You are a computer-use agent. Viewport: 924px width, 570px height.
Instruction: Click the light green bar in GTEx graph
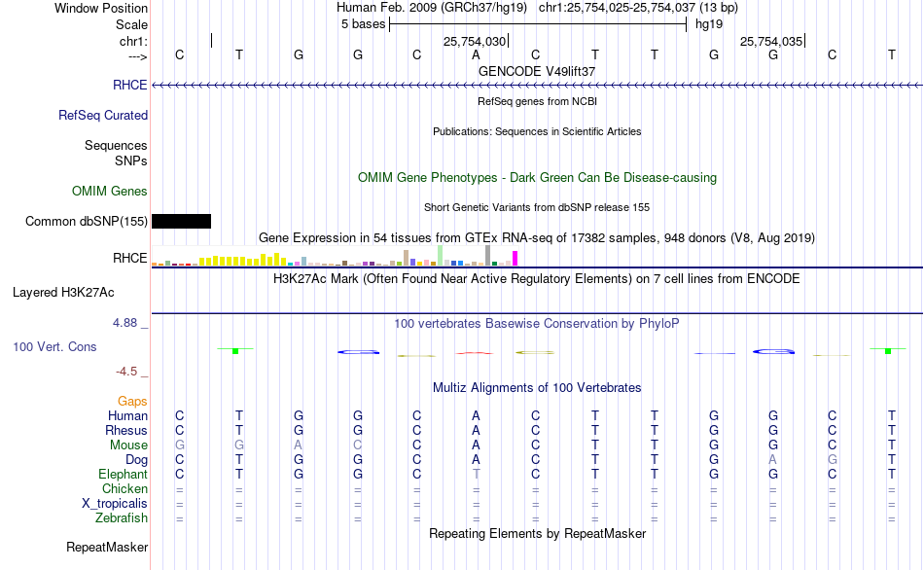441,255
